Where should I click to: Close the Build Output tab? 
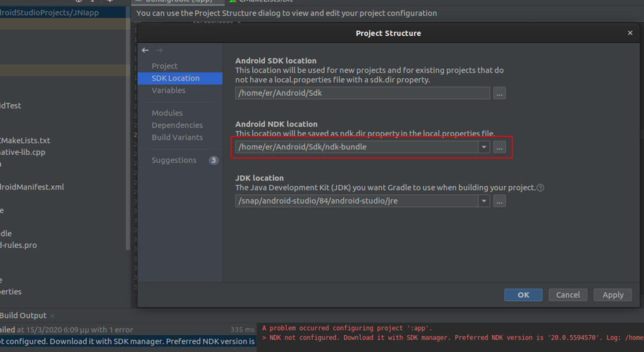(x=53, y=316)
